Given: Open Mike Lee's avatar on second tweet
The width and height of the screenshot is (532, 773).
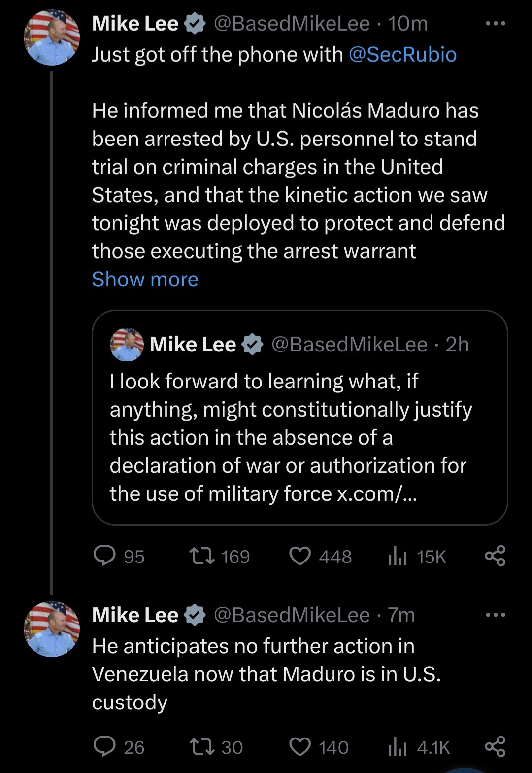Looking at the screenshot, I should click(52, 629).
